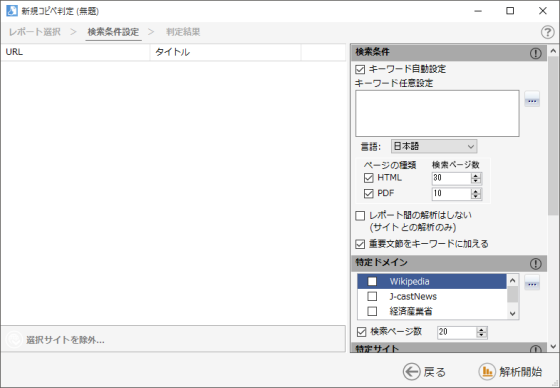Uncheck the PDF page type checkbox
The width and height of the screenshot is (560, 388).
tap(368, 193)
